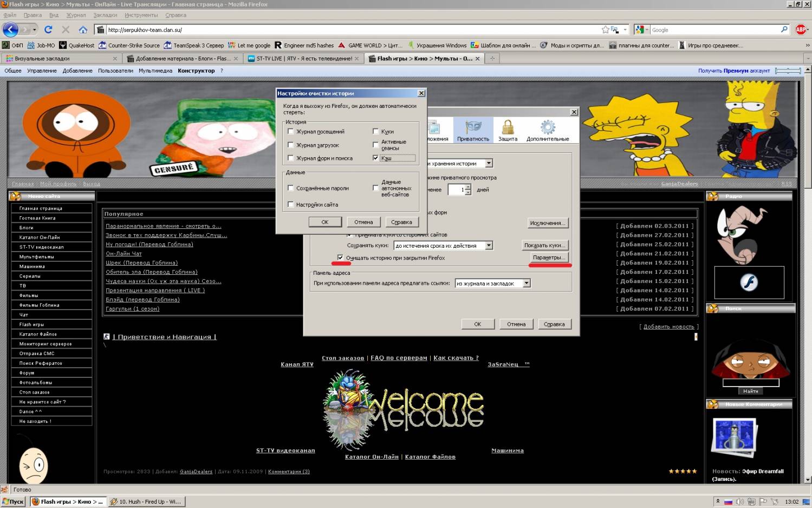Select the Защита settings panel icon

(x=508, y=131)
